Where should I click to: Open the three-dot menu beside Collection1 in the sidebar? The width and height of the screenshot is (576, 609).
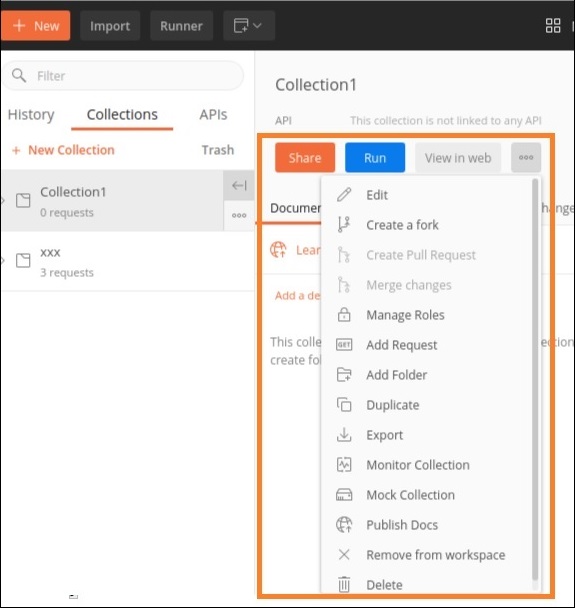click(x=239, y=216)
